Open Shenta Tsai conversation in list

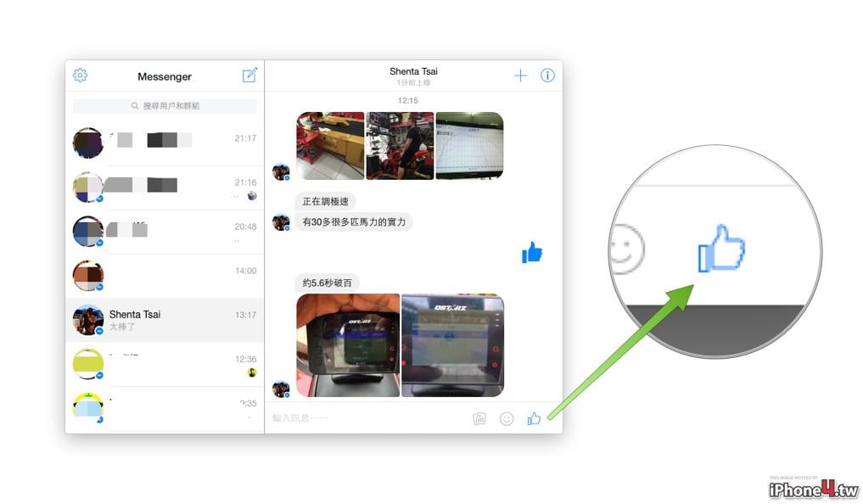165,320
